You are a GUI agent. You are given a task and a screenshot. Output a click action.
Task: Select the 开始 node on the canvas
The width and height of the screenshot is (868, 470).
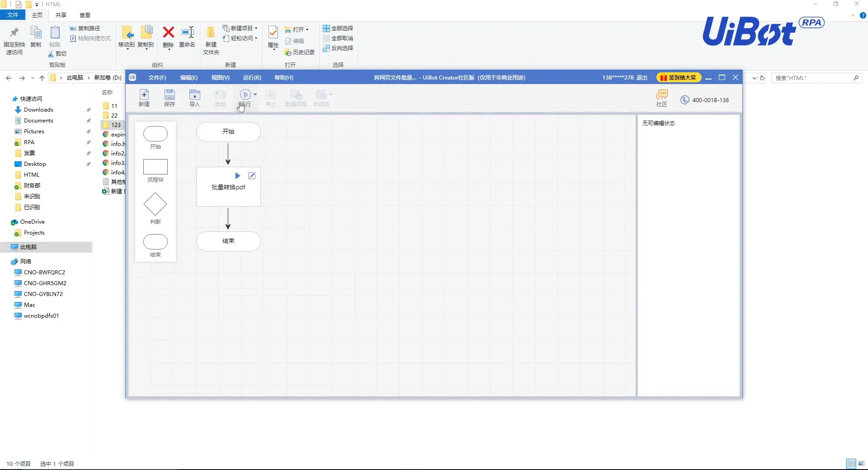pyautogui.click(x=228, y=132)
